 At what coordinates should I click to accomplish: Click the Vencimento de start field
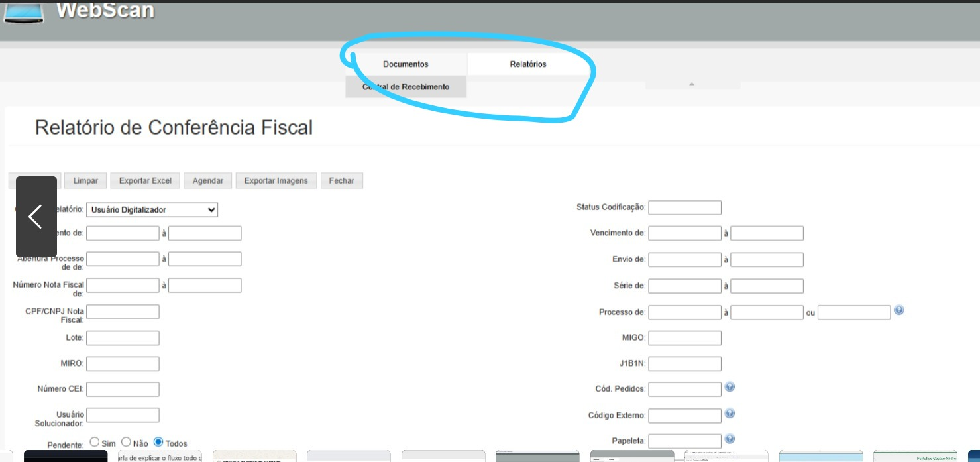pos(684,233)
